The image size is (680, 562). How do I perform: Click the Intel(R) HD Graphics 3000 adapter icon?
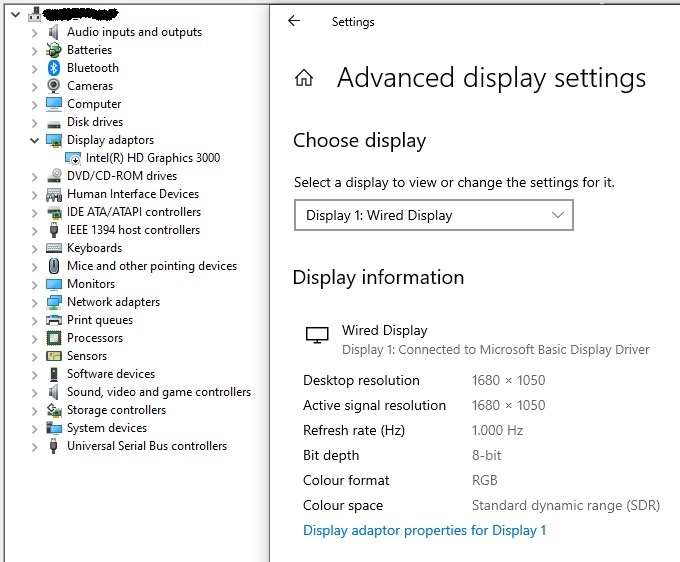click(x=73, y=158)
